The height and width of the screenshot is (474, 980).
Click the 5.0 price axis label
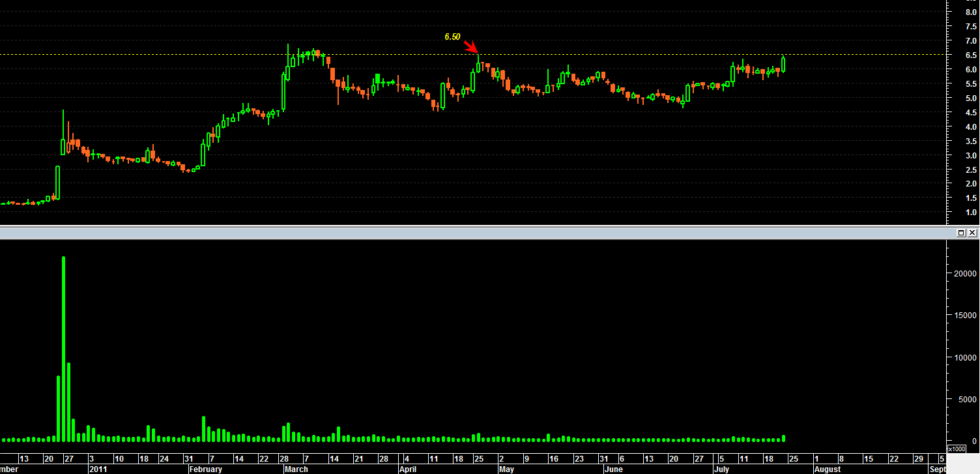click(x=971, y=98)
